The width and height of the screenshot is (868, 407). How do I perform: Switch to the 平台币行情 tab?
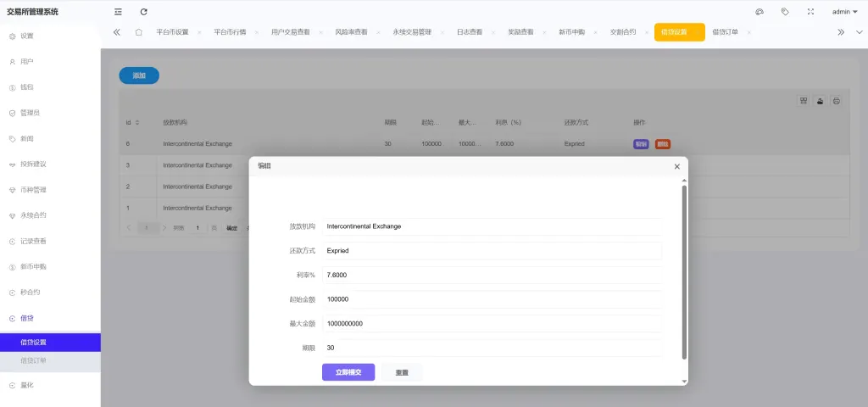[231, 32]
